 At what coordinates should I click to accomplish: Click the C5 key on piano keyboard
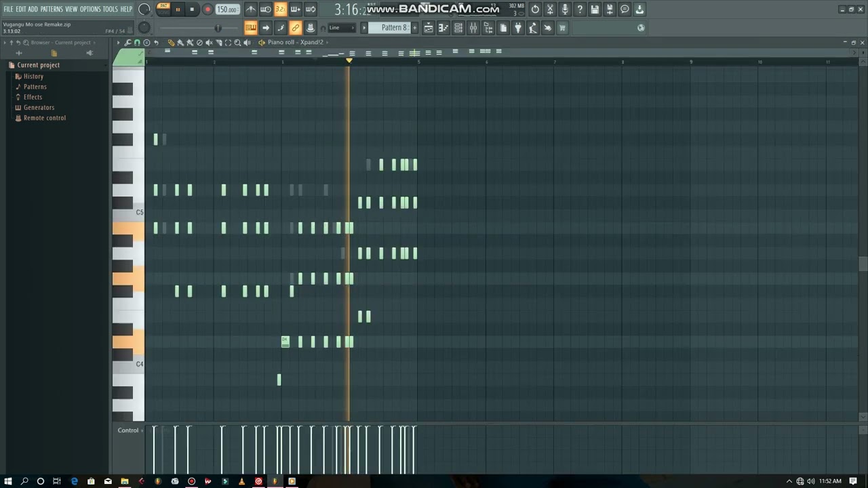pos(129,212)
